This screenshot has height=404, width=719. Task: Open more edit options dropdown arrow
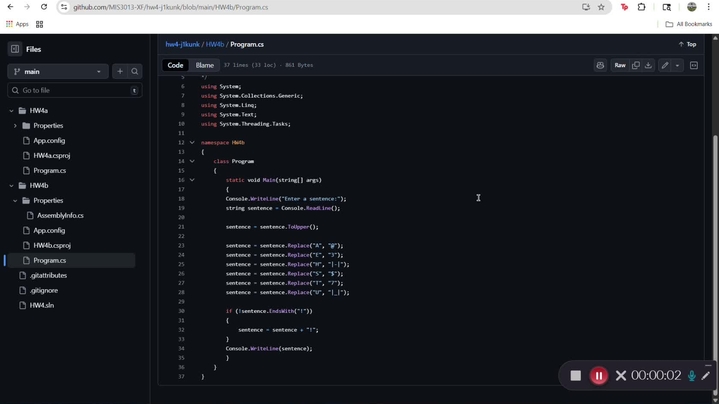point(677,65)
